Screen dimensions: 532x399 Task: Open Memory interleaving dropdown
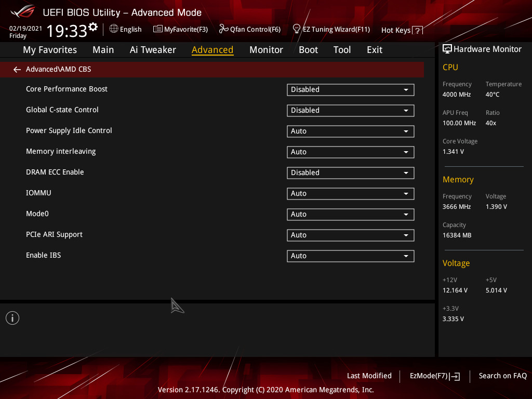click(x=351, y=152)
